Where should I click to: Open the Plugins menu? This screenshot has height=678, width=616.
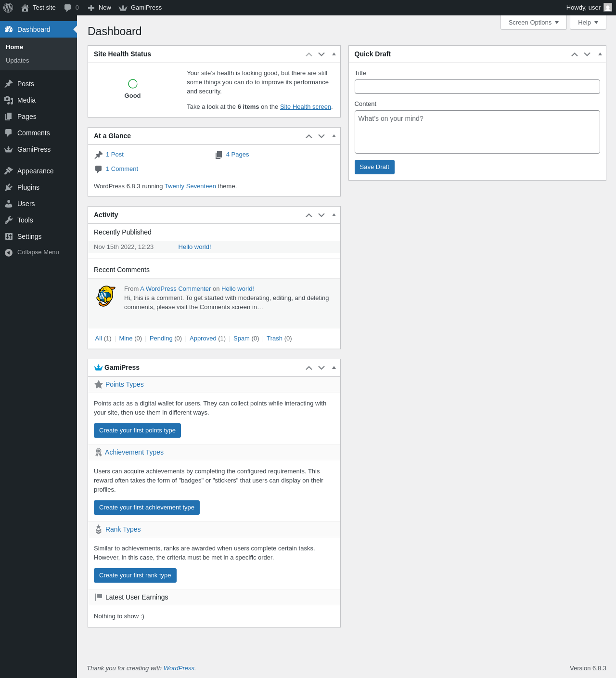tap(38, 187)
